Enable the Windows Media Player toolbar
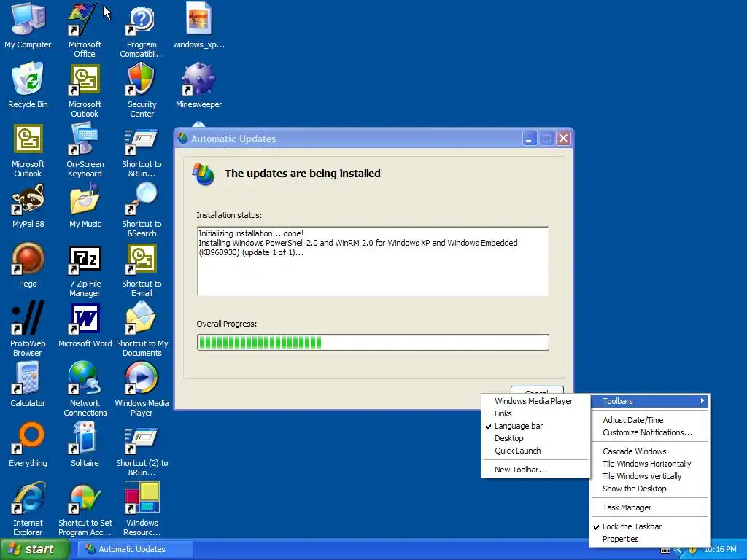 [535, 401]
